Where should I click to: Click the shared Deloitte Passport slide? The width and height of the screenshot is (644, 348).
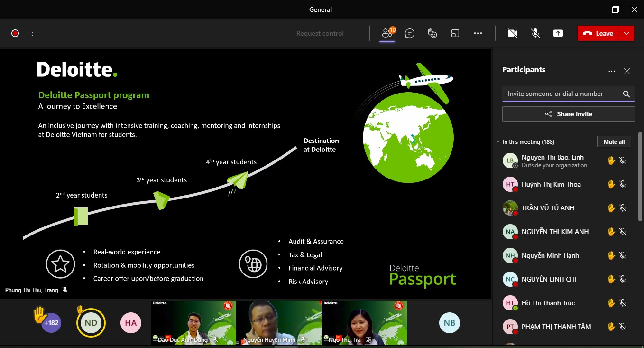click(246, 174)
